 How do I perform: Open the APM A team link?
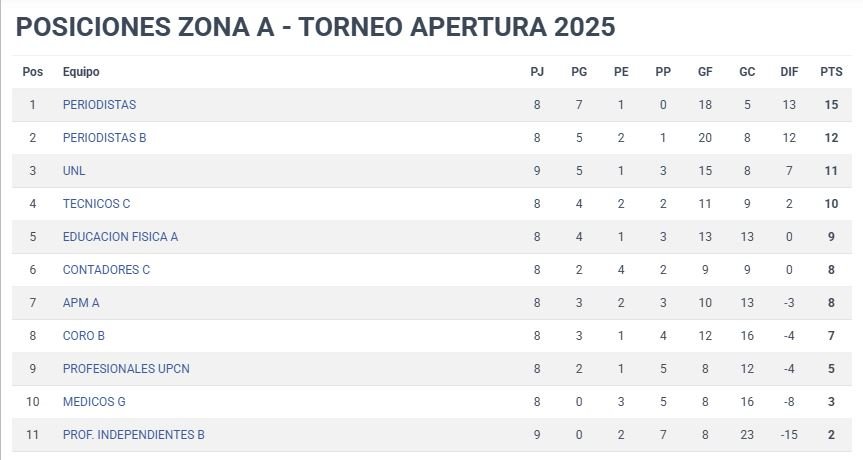81,303
